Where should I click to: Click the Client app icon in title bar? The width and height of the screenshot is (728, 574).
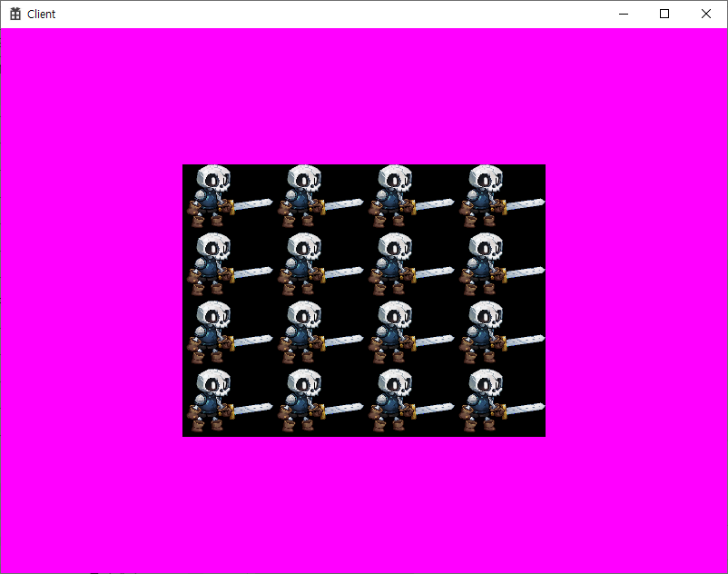(x=15, y=14)
